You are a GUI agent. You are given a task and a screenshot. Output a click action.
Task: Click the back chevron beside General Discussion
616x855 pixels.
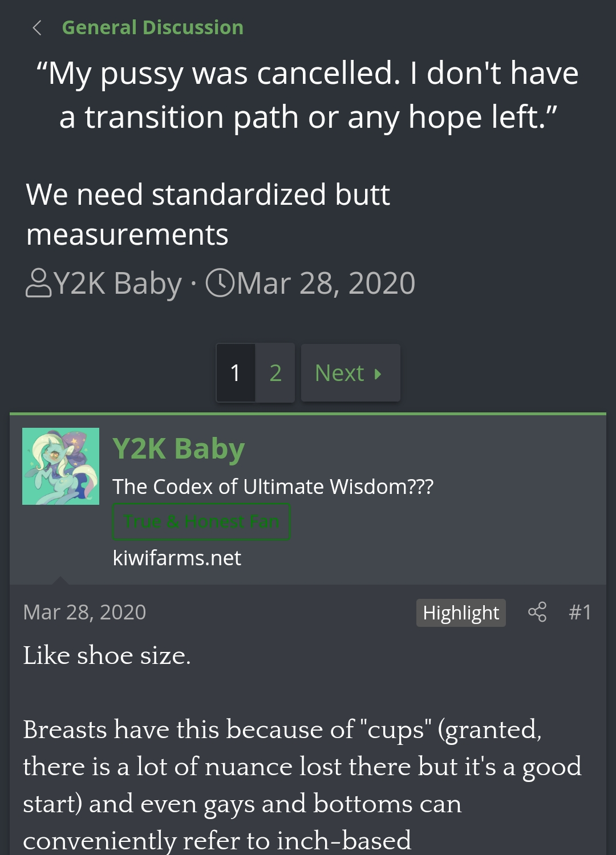pyautogui.click(x=38, y=28)
